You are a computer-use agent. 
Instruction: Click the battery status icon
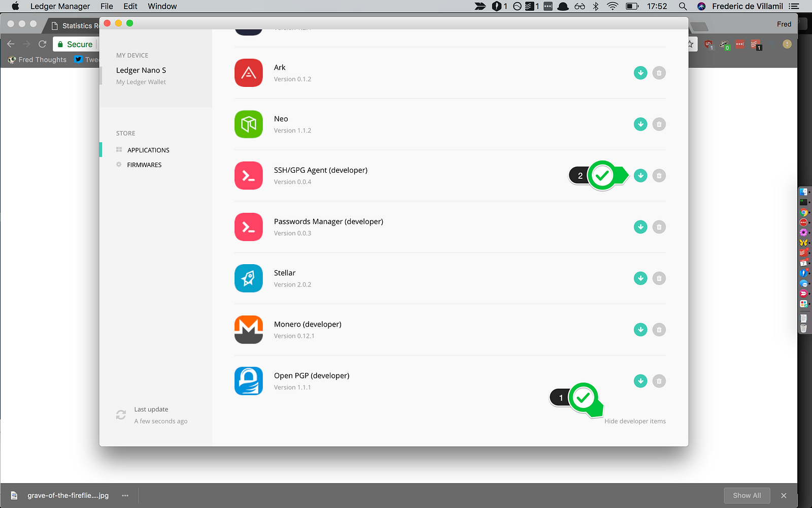632,6
